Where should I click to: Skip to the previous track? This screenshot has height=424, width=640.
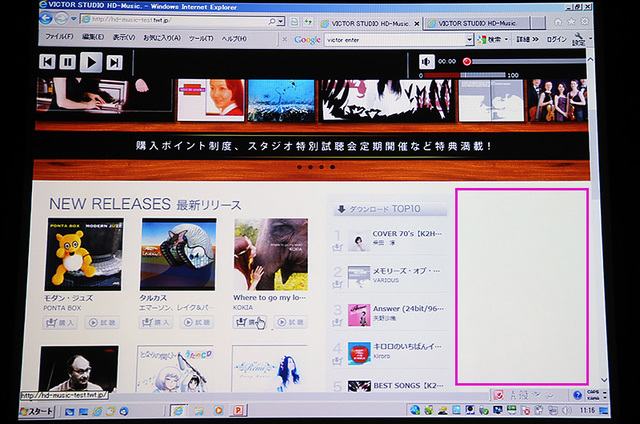click(47, 62)
